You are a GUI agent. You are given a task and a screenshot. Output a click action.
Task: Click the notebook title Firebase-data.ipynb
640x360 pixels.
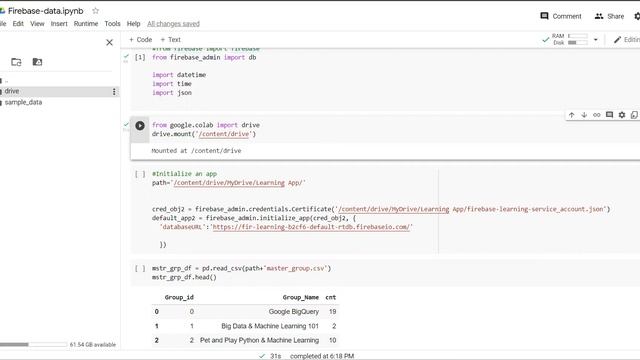click(x=45, y=11)
